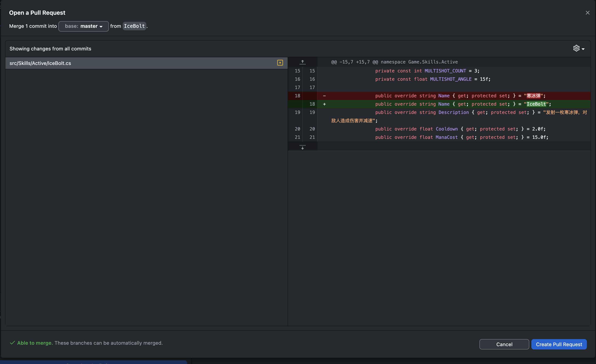Viewport: 596px width, 364px height.
Task: Open the base: master branch dropdown
Action: pos(84,26)
